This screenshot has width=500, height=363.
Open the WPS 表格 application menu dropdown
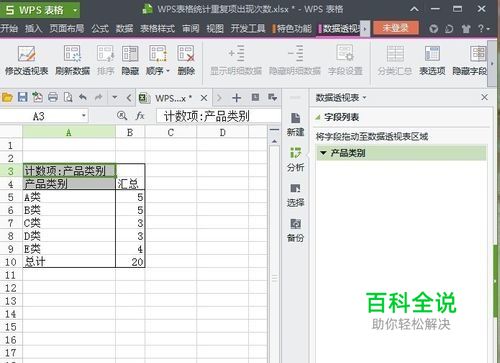[x=75, y=10]
